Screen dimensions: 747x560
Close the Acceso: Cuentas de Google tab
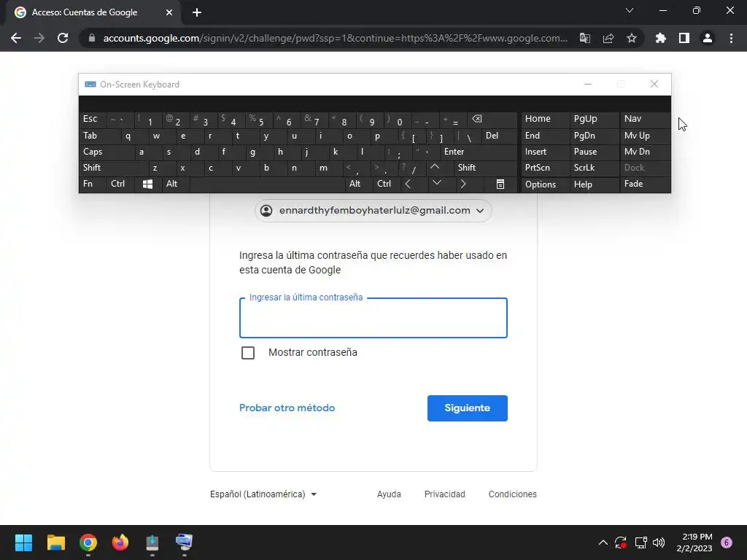click(169, 12)
